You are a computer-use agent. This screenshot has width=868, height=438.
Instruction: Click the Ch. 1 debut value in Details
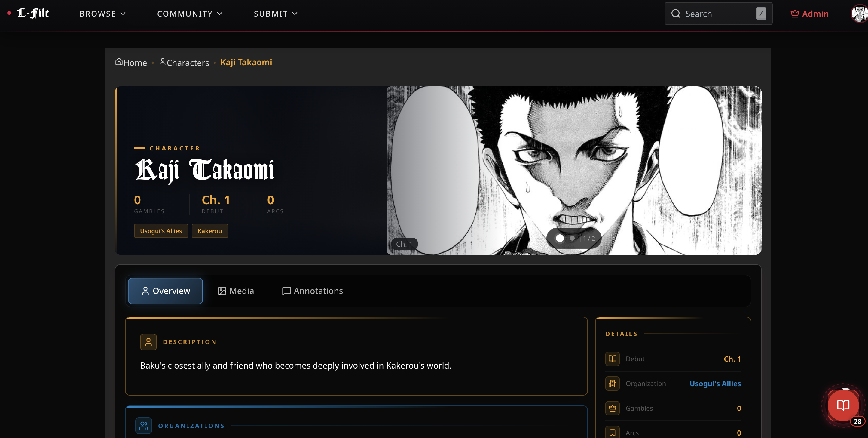[732, 359]
